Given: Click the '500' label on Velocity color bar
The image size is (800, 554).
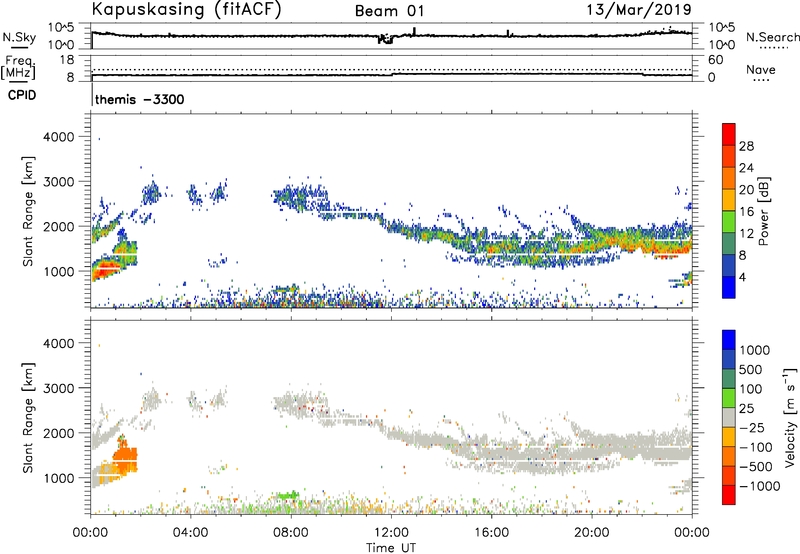Looking at the screenshot, I should click(750, 370).
